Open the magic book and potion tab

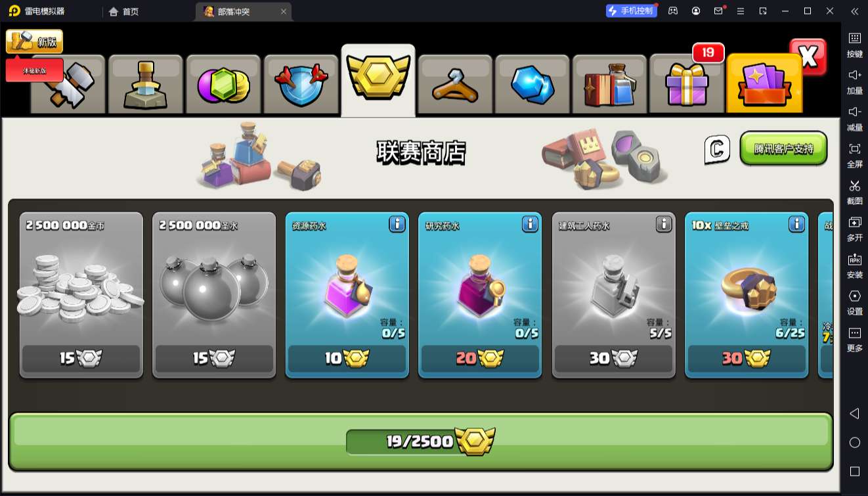point(610,84)
